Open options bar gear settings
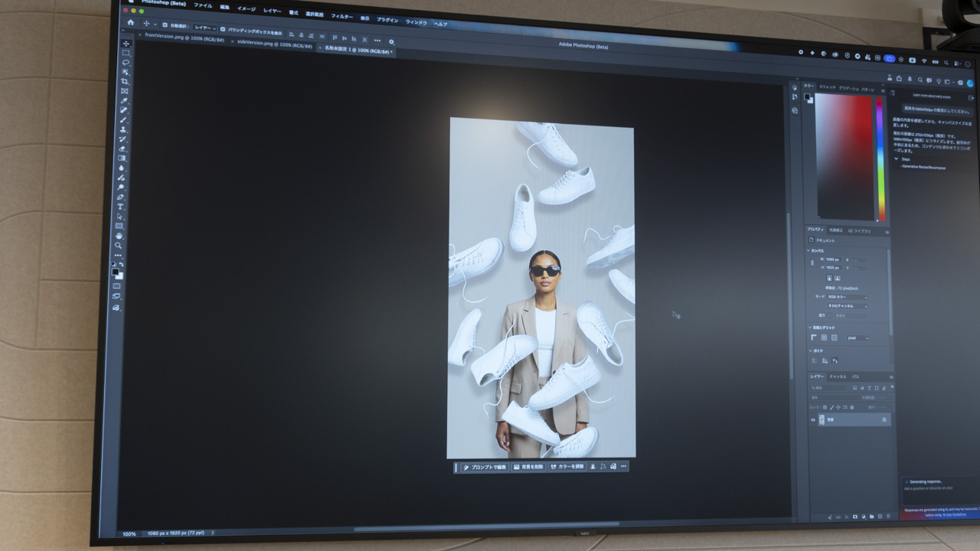The height and width of the screenshot is (551, 980). 392,42
